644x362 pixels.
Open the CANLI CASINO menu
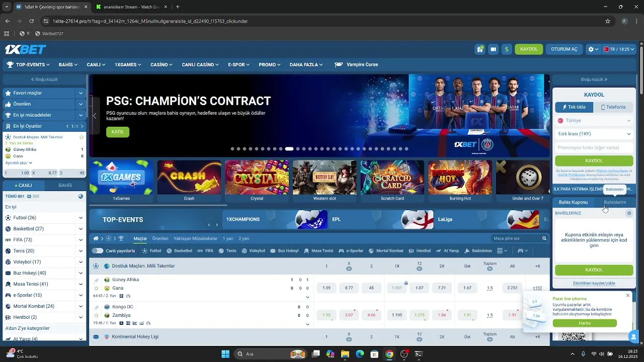pyautogui.click(x=200, y=65)
